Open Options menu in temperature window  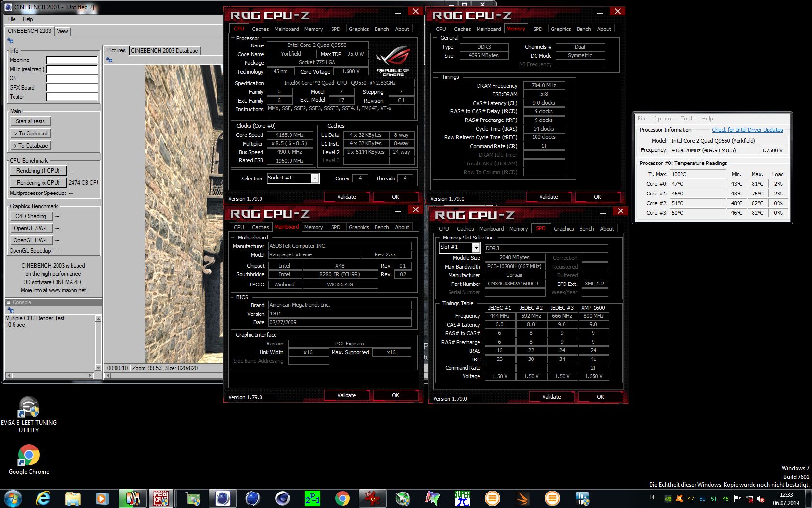point(663,119)
